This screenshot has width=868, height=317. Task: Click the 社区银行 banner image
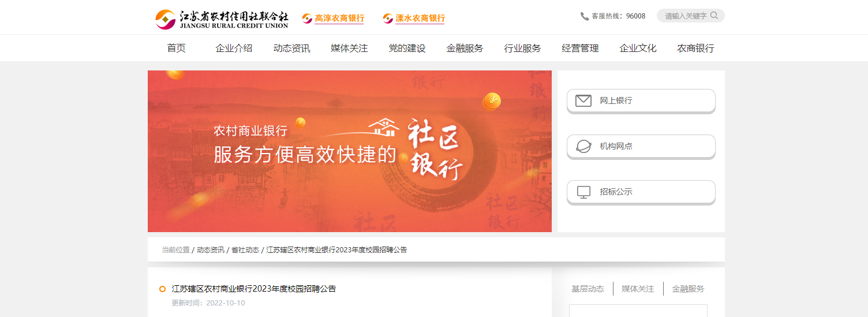click(350, 151)
